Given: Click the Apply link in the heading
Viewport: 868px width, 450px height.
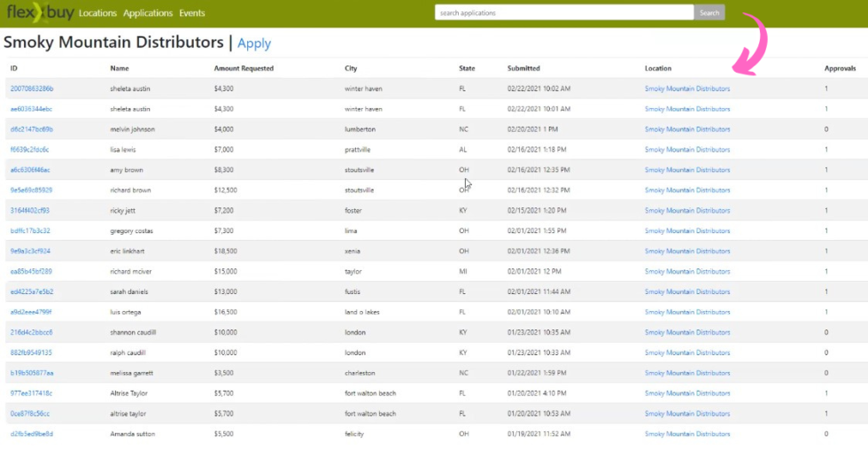Looking at the screenshot, I should point(254,43).
